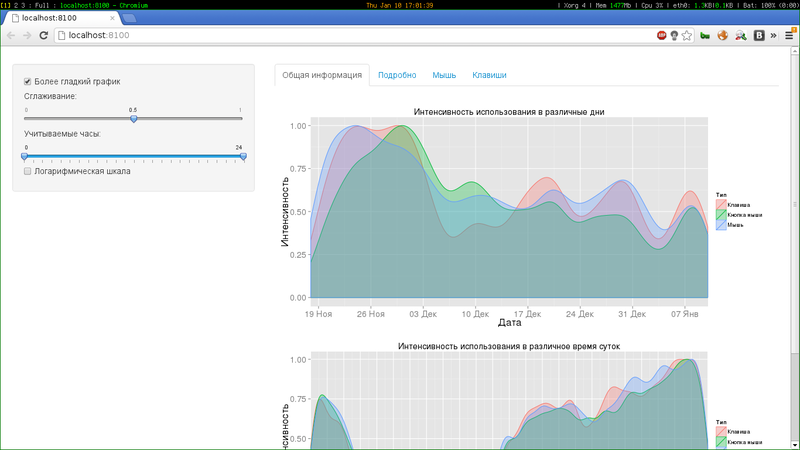Open the Chromium hamburger menu

click(x=789, y=35)
